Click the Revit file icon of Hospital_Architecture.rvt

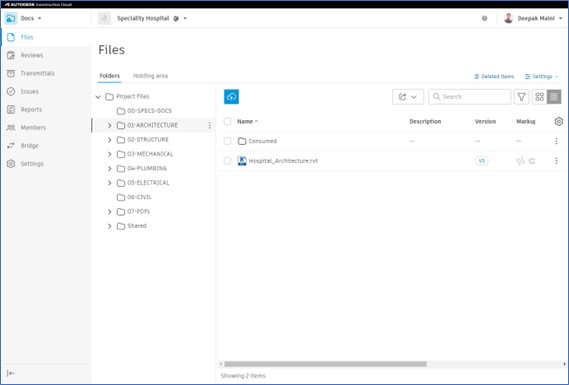(242, 161)
